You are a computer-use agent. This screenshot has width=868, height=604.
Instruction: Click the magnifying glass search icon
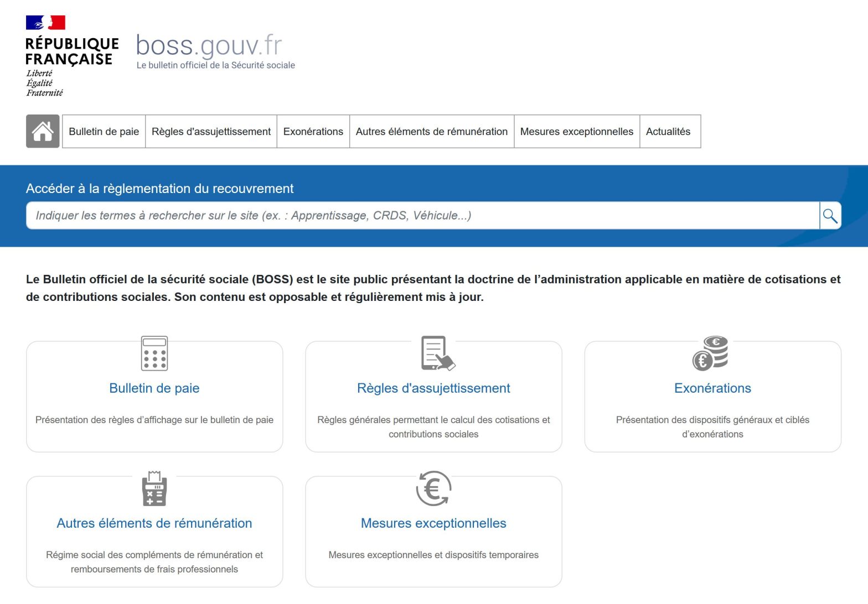[830, 216]
